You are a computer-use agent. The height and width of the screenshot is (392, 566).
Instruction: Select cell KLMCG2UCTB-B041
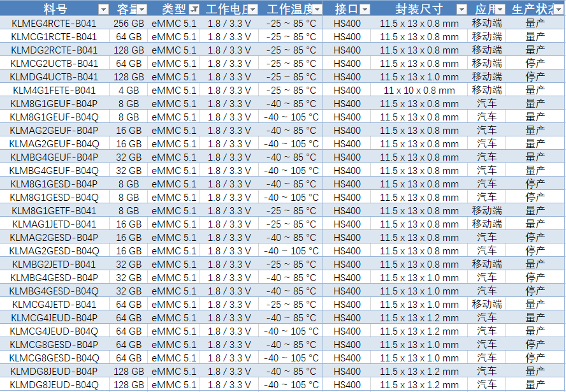tap(54, 64)
